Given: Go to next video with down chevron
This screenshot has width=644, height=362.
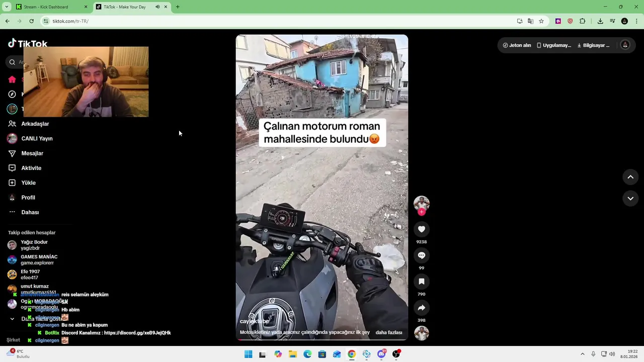Looking at the screenshot, I should [630, 199].
